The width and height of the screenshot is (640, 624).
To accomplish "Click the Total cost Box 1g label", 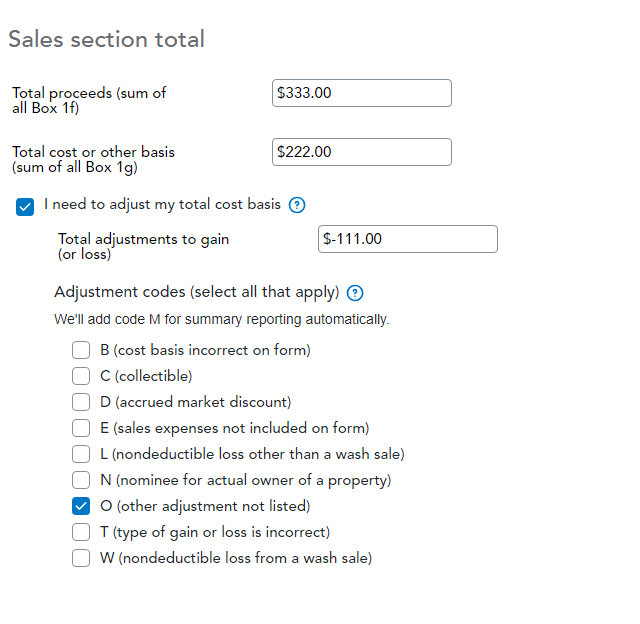I will pos(92,159).
